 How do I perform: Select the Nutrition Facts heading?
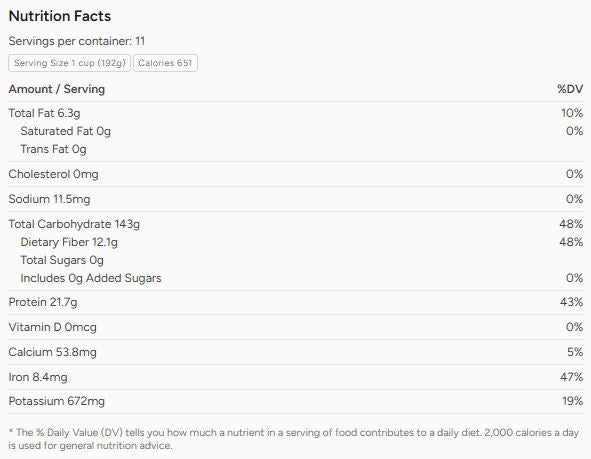click(x=60, y=16)
